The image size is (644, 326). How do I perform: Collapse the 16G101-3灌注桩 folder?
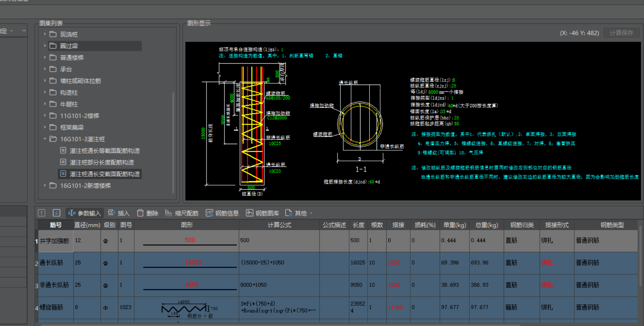pos(45,139)
